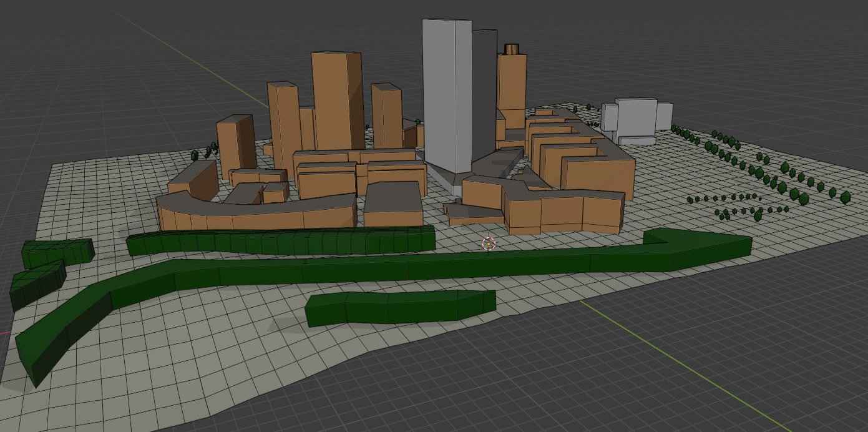The height and width of the screenshot is (432, 868).
Task: Click the orange tower right of the tallest orange one
Action: [x=386, y=115]
